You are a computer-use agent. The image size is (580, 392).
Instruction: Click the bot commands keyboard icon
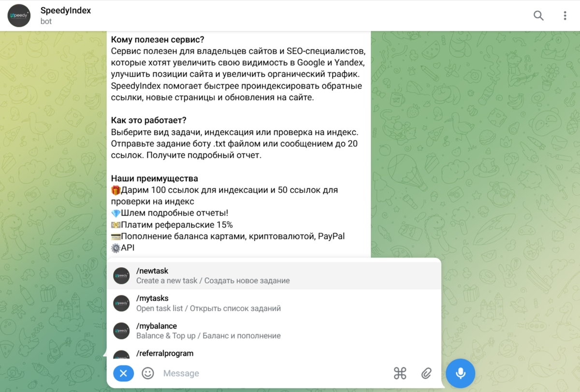click(400, 373)
